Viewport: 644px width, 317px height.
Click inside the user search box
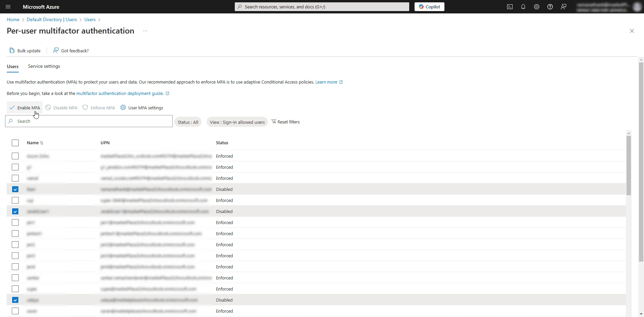(x=88, y=121)
